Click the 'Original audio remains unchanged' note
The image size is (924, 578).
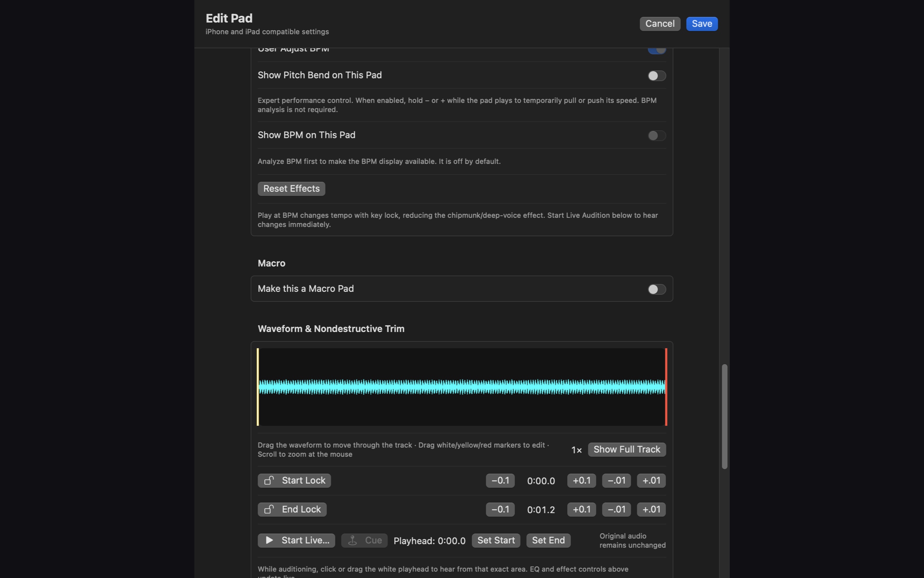click(632, 540)
